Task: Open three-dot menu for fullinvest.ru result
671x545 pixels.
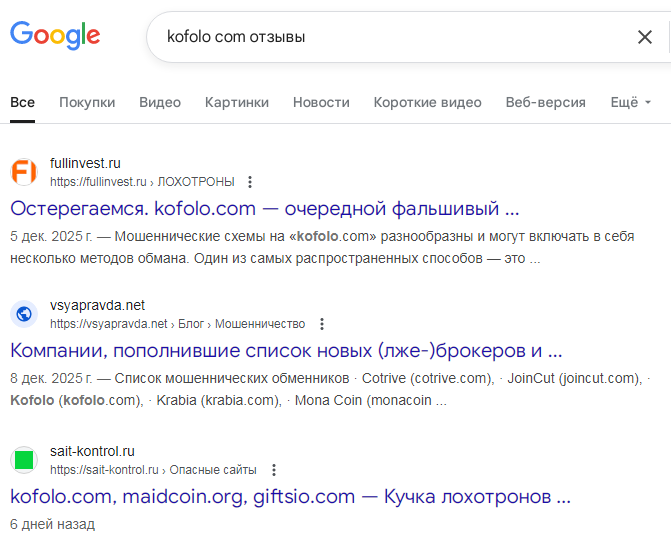Action: [x=250, y=182]
